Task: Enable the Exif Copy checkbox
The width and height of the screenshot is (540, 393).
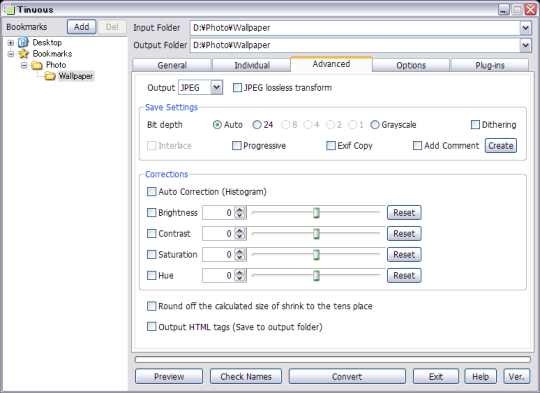Action: pos(331,146)
